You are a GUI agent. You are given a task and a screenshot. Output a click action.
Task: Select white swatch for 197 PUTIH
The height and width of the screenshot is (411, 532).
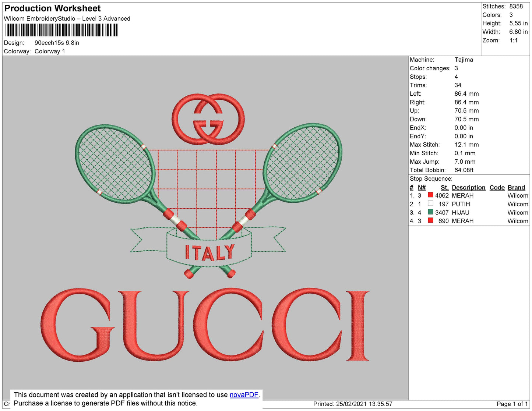click(430, 203)
